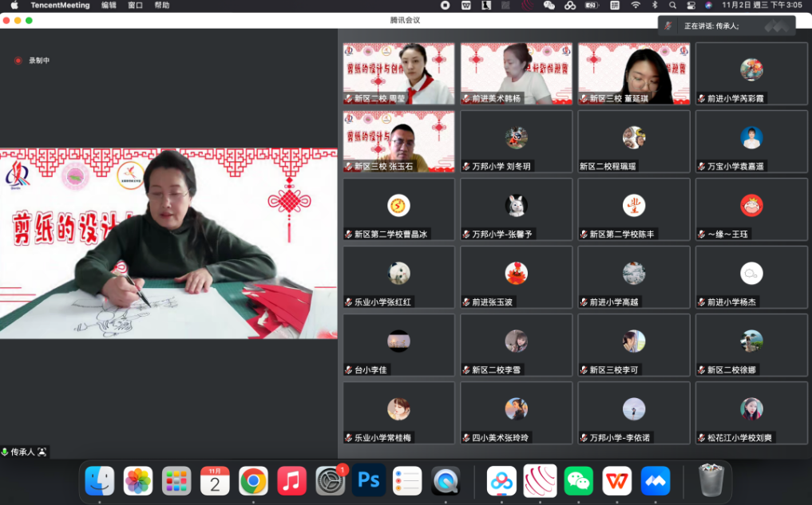Click the Google Chrome dock icon
The height and width of the screenshot is (505, 812).
pyautogui.click(x=253, y=481)
